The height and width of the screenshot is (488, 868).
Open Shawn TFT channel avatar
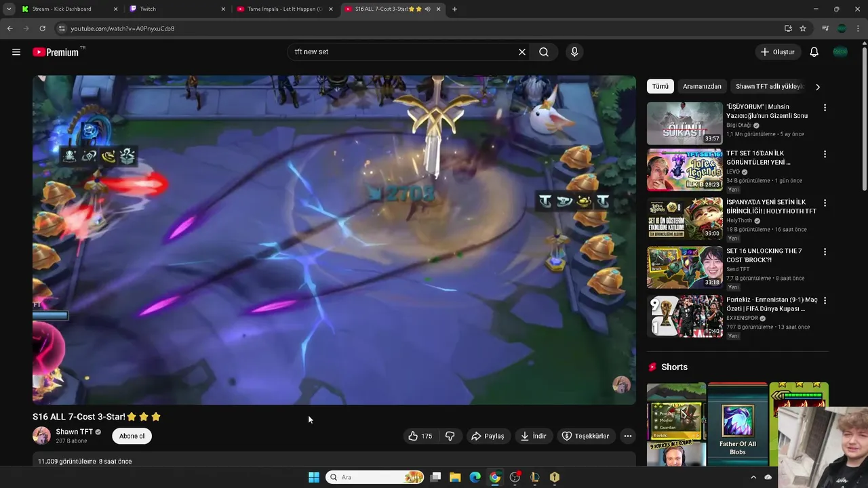pyautogui.click(x=41, y=436)
